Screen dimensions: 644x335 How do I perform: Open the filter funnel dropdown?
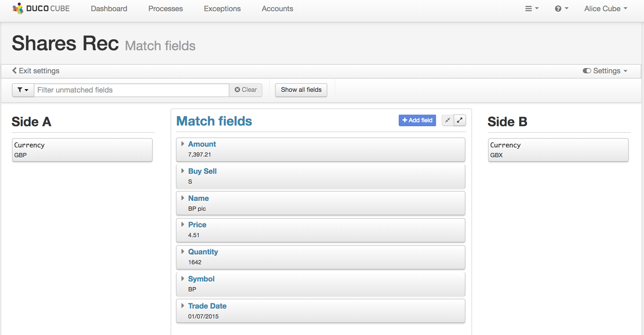[x=23, y=90]
